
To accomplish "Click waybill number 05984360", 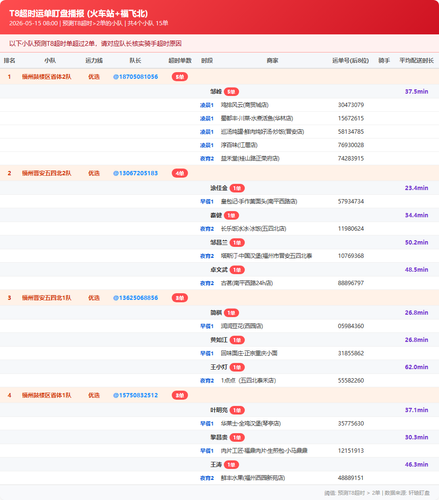I will [351, 326].
